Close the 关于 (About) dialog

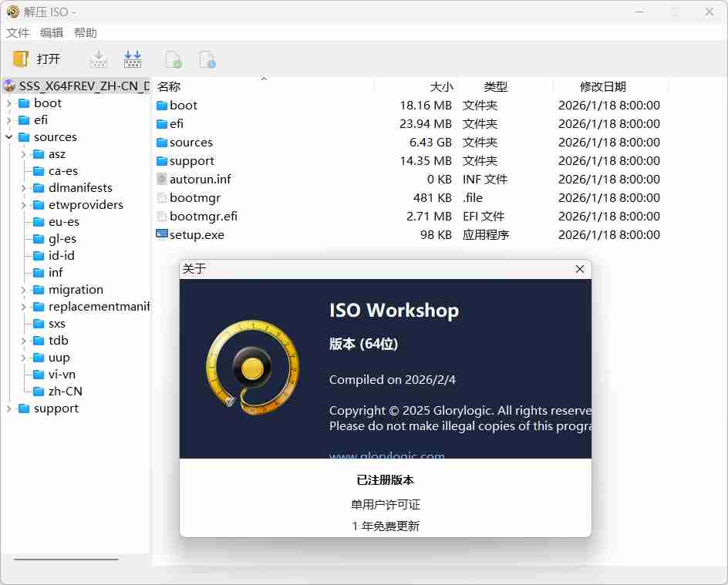pyautogui.click(x=580, y=269)
